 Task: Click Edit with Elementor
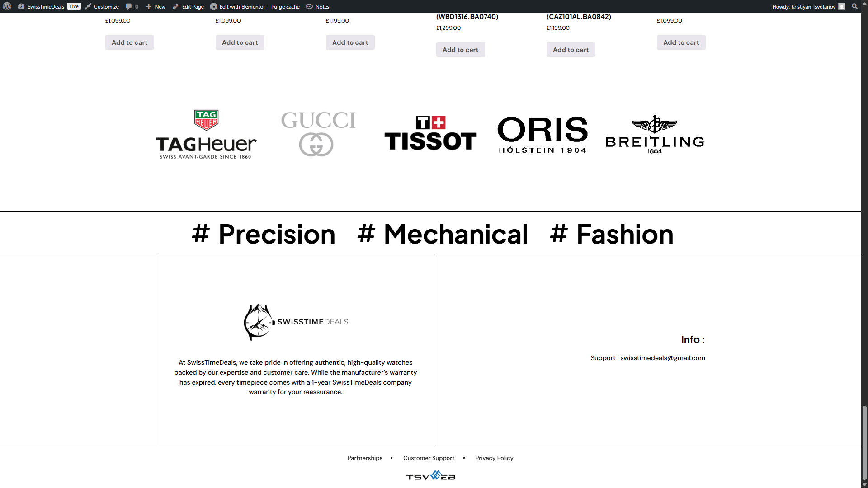(x=238, y=6)
